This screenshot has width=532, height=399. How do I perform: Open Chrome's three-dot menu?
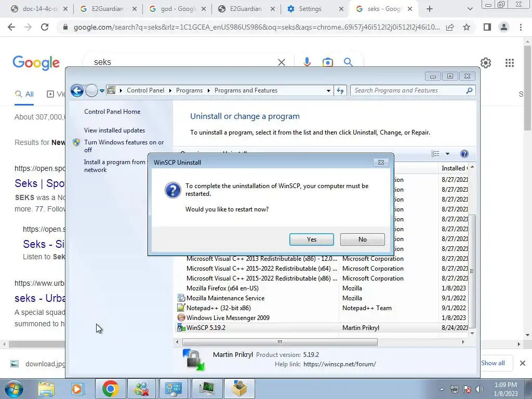521,27
